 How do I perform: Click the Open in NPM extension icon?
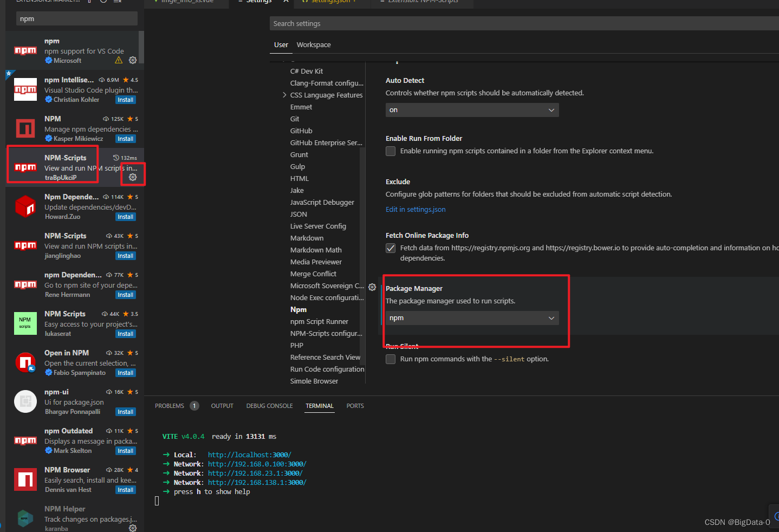25,362
